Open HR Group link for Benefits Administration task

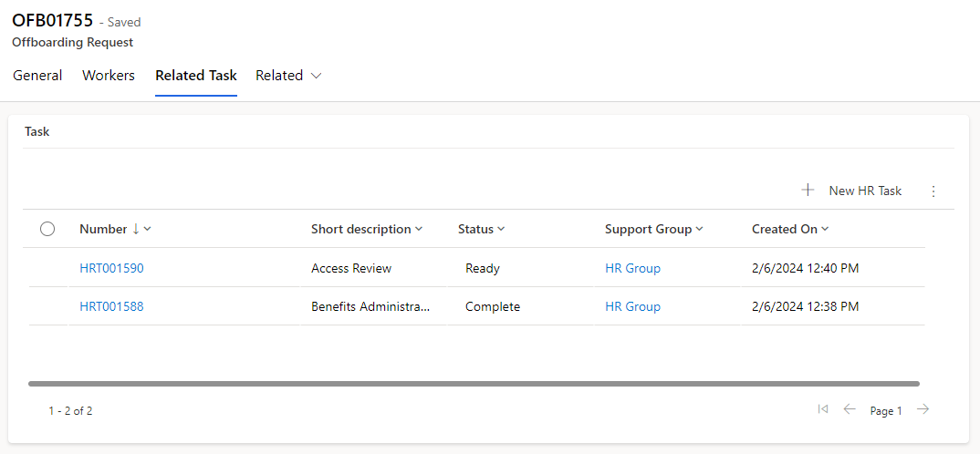632,306
